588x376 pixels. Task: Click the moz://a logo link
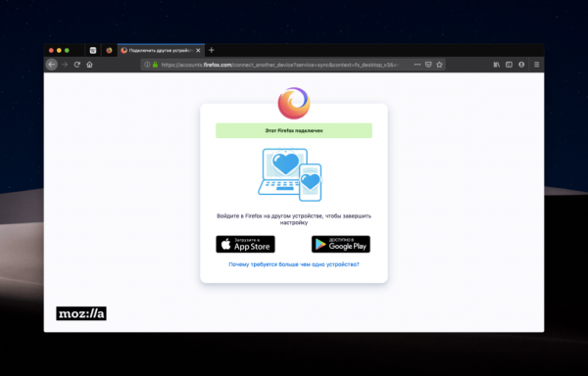(81, 313)
